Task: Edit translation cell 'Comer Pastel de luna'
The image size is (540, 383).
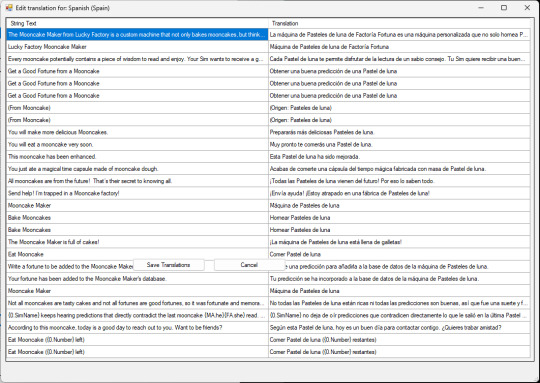Action: [x=399, y=254]
